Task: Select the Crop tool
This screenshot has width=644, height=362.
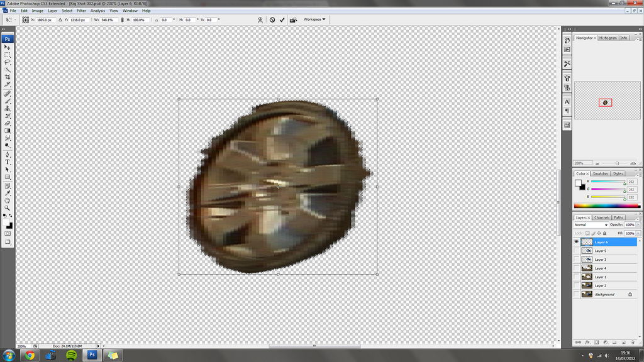Action: tap(8, 77)
